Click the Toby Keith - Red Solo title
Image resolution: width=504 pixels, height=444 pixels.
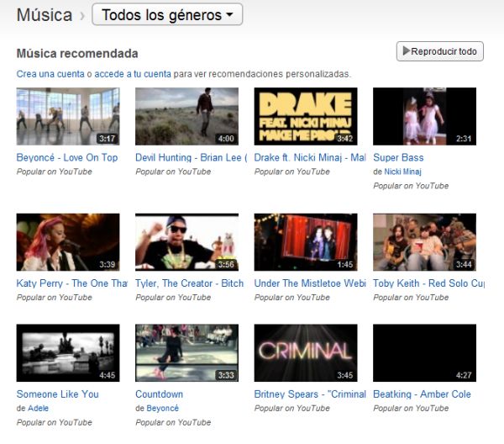point(428,283)
